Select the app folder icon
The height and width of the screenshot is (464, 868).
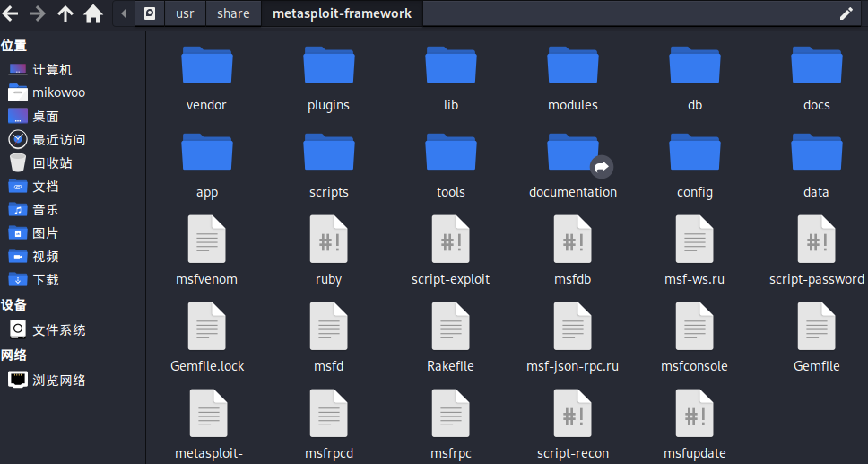[x=207, y=152]
